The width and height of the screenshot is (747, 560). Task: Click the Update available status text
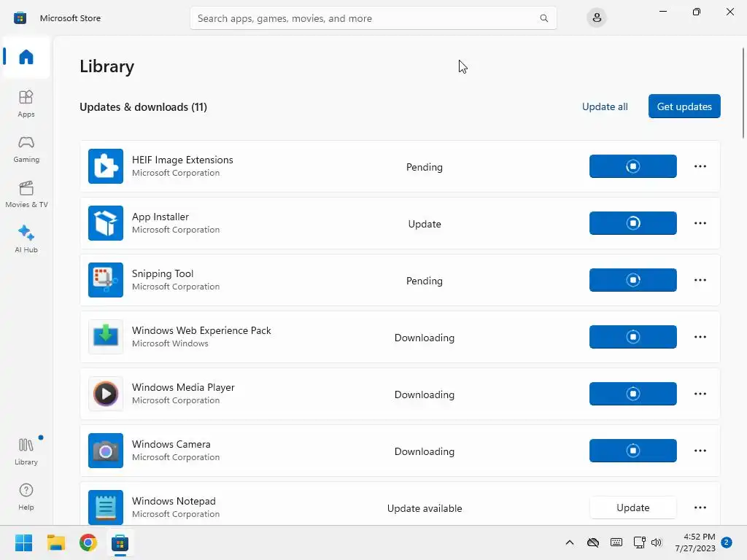coord(425,508)
